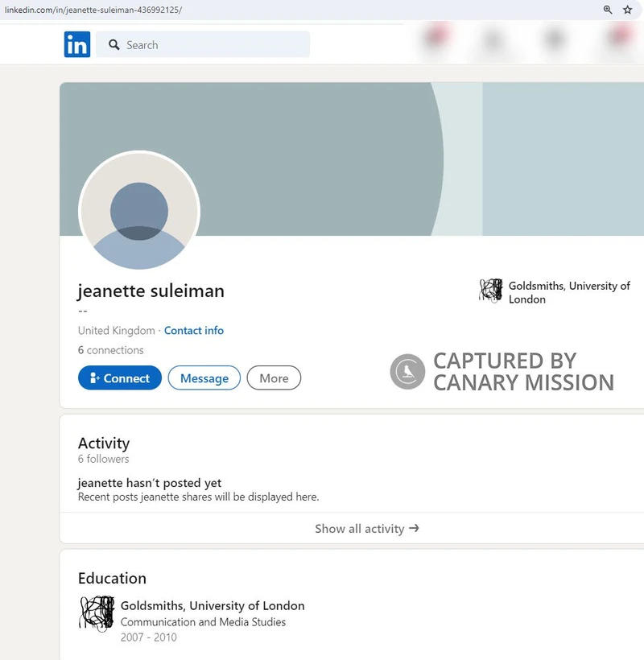This screenshot has width=644, height=660.
Task: Open the Contact info link
Action: point(194,331)
